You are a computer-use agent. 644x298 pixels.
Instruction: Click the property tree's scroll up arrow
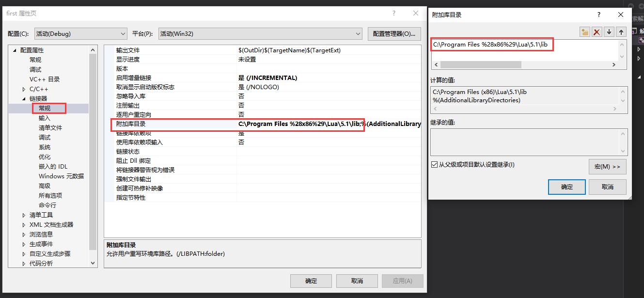(93, 50)
